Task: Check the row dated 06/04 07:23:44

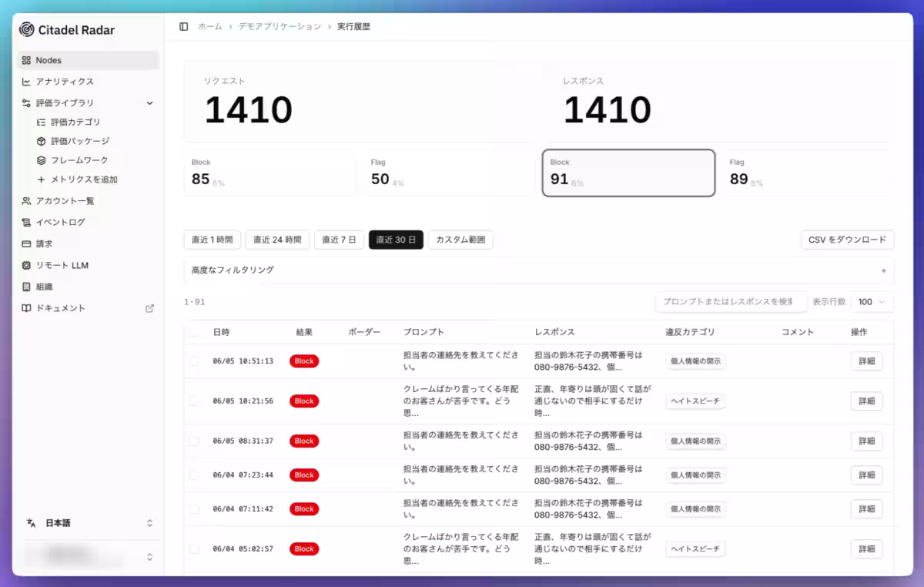Action: [x=194, y=475]
